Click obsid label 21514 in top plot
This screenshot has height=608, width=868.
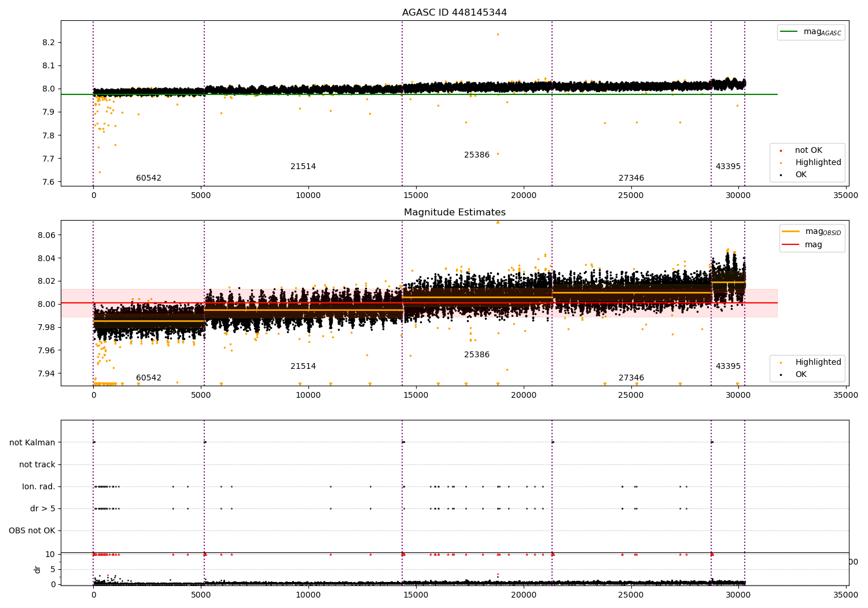coord(303,167)
